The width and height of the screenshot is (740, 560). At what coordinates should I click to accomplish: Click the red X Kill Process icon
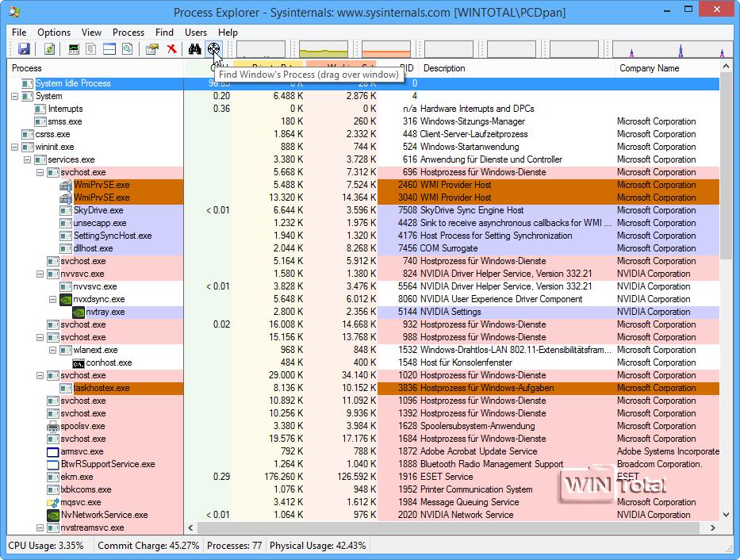(171, 49)
